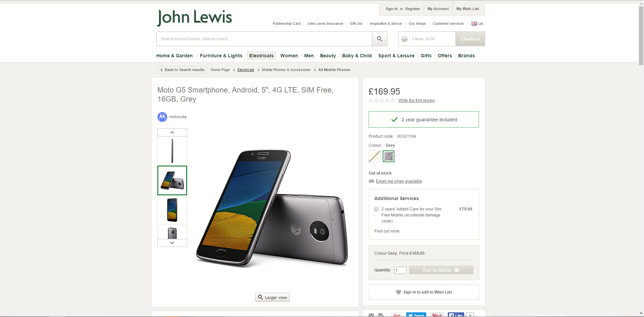Click Add to Basket button
The image size is (644, 317).
click(441, 270)
